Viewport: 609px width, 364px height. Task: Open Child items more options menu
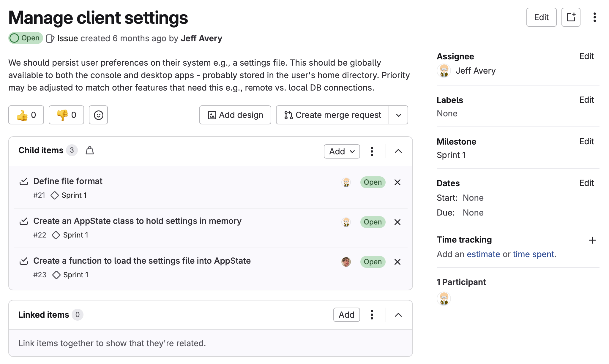click(x=372, y=151)
